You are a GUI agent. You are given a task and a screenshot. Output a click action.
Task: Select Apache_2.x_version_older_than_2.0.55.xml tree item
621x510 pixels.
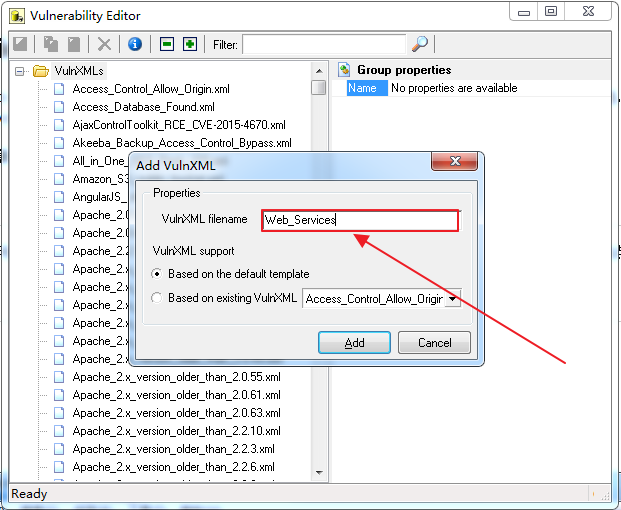[x=176, y=377]
